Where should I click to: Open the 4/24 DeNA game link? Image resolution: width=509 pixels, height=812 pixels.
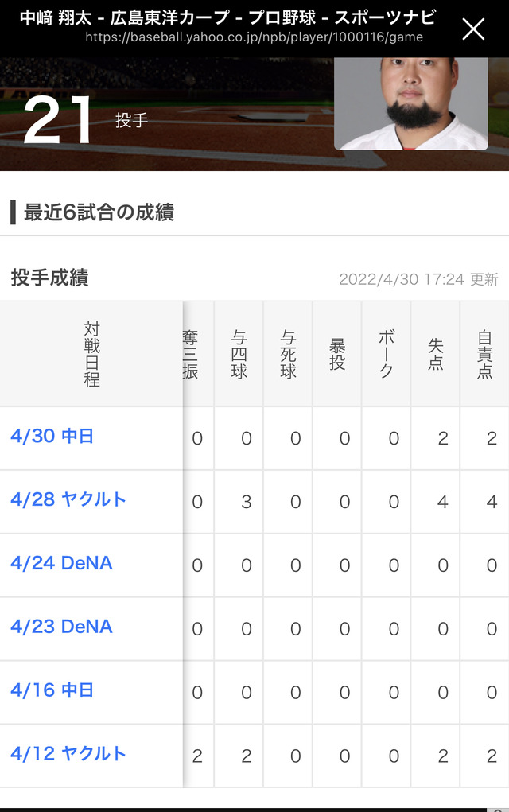pos(61,563)
